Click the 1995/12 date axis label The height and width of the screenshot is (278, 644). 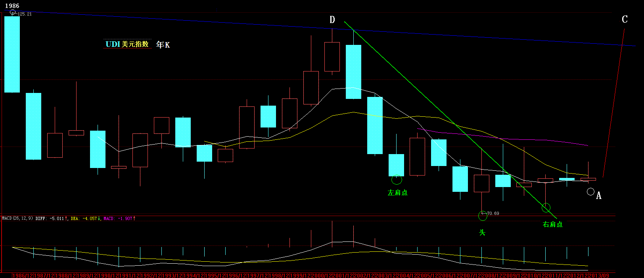click(216, 275)
